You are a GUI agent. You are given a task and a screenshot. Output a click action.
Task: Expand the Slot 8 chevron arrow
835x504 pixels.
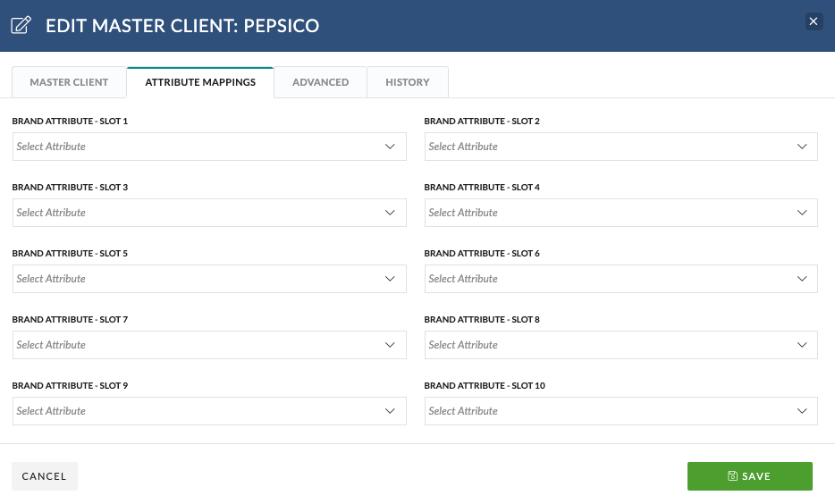802,345
